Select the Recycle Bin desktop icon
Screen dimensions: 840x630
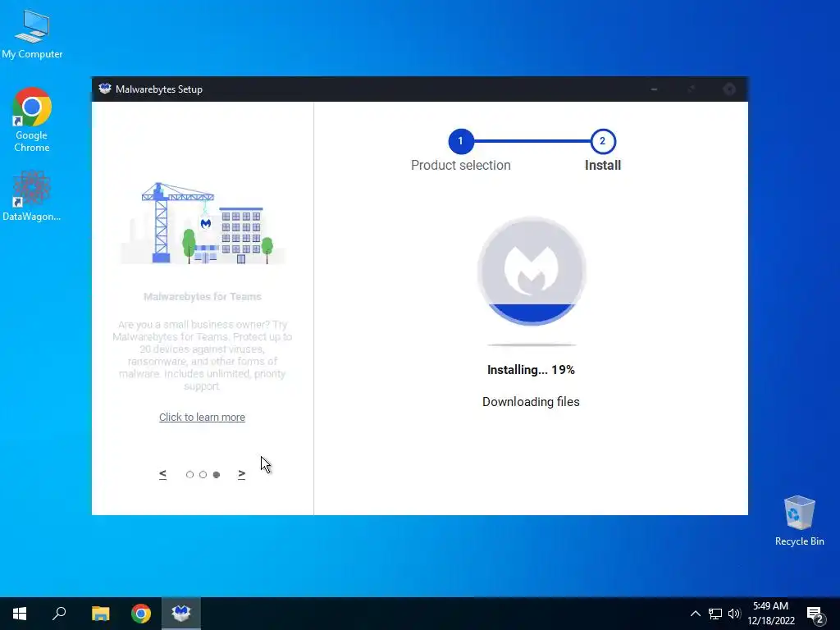click(x=799, y=521)
